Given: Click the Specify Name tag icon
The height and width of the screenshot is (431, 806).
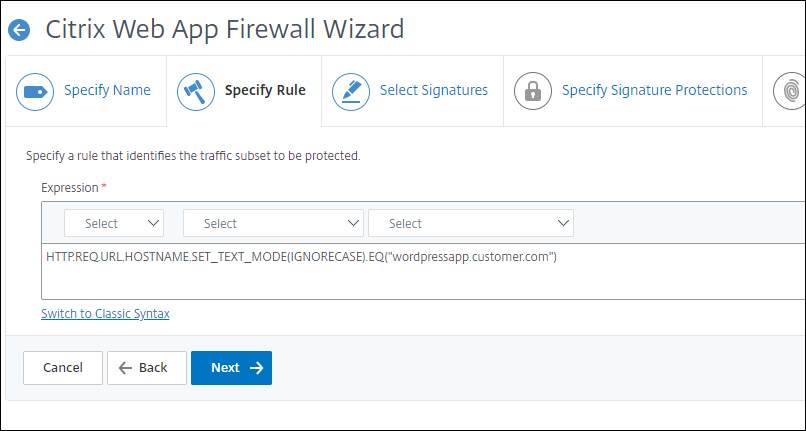Looking at the screenshot, I should click(35, 91).
